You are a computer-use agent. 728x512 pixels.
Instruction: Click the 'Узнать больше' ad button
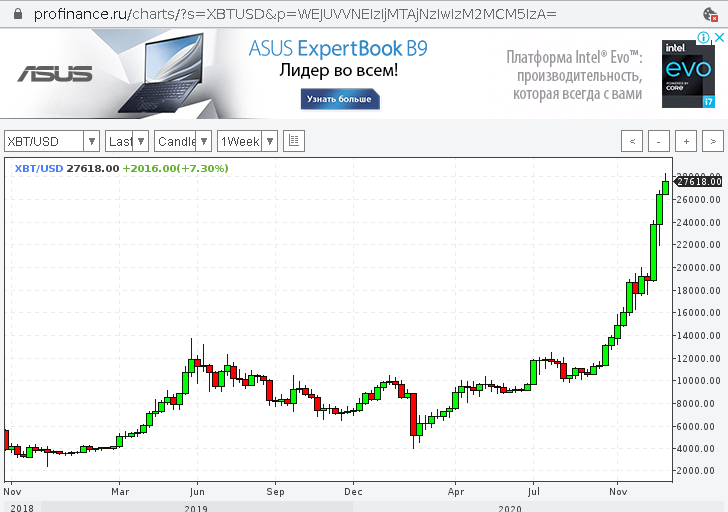[338, 99]
